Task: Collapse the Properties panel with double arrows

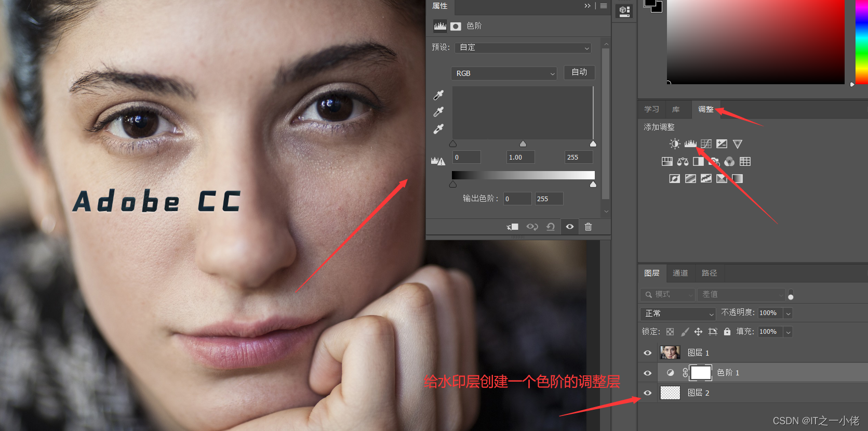Action: (x=587, y=6)
